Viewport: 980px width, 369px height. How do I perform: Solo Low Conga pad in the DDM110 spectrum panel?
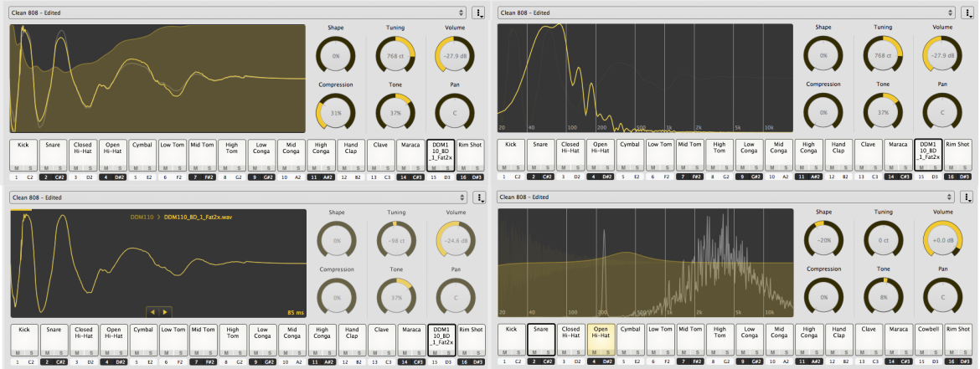(x=756, y=167)
